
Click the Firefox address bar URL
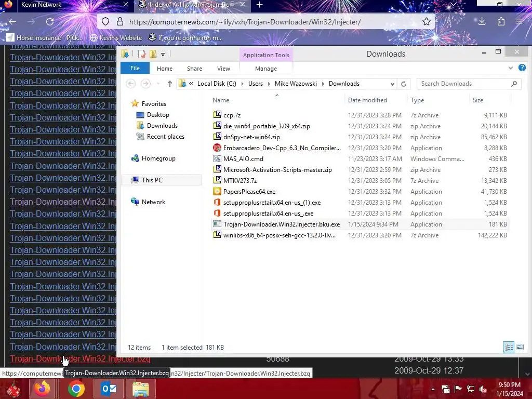click(x=245, y=22)
